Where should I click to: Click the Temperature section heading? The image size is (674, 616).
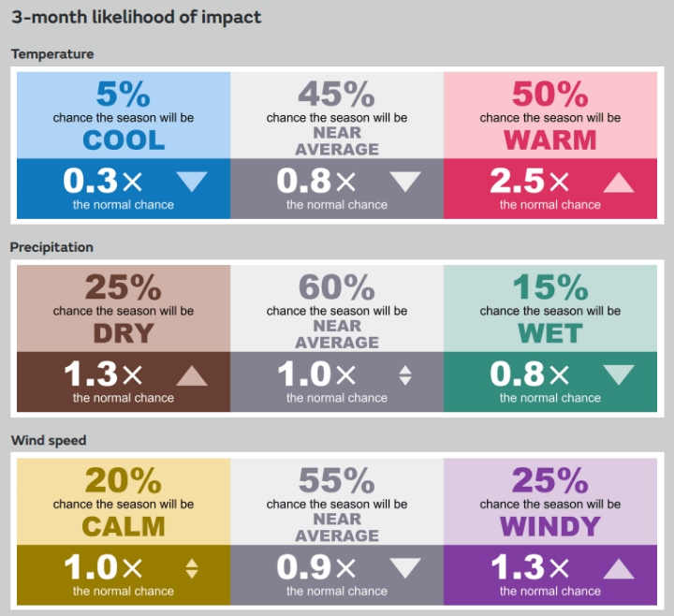[52, 54]
